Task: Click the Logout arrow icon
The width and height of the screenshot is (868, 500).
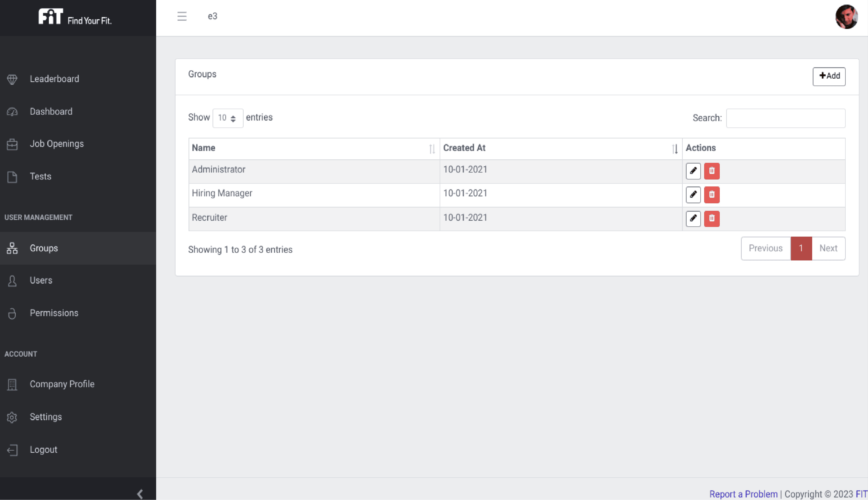Action: click(12, 450)
